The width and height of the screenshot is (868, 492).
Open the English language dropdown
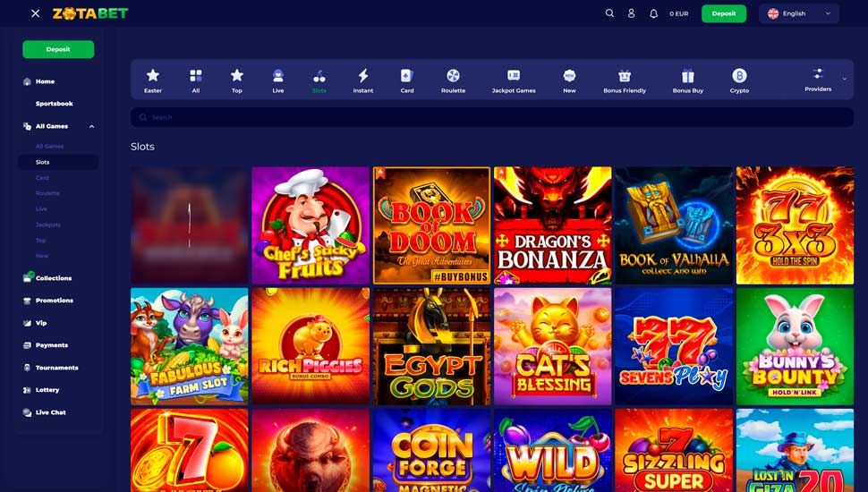(799, 13)
